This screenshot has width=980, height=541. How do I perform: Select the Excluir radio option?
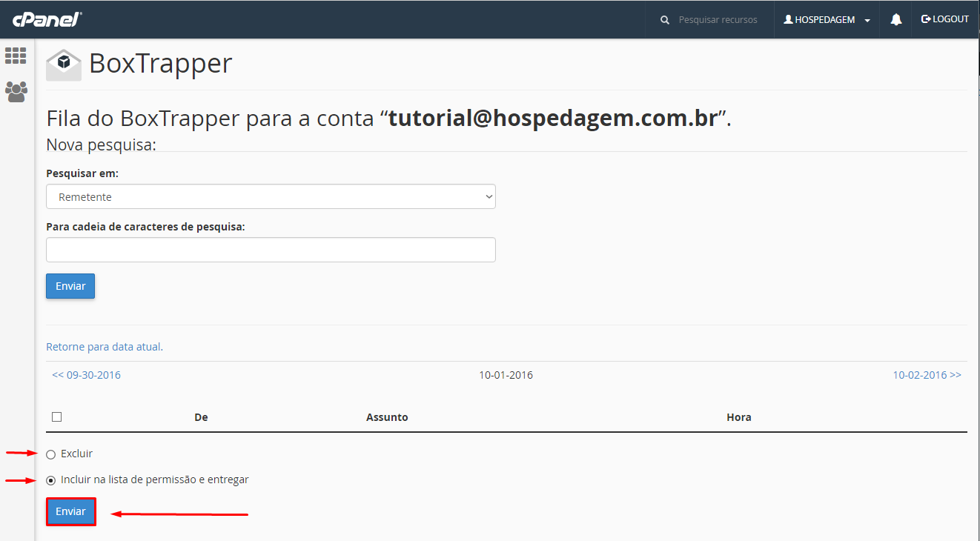click(51, 454)
